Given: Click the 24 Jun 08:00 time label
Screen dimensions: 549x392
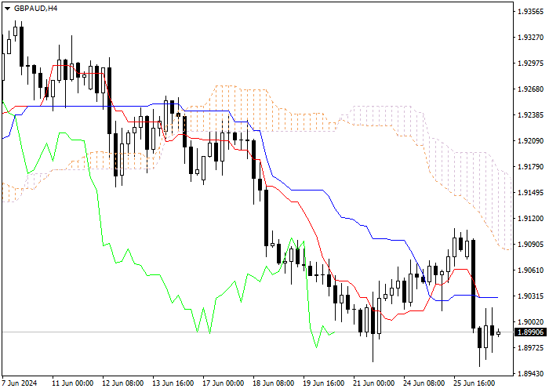Looking at the screenshot, I should point(424,383).
